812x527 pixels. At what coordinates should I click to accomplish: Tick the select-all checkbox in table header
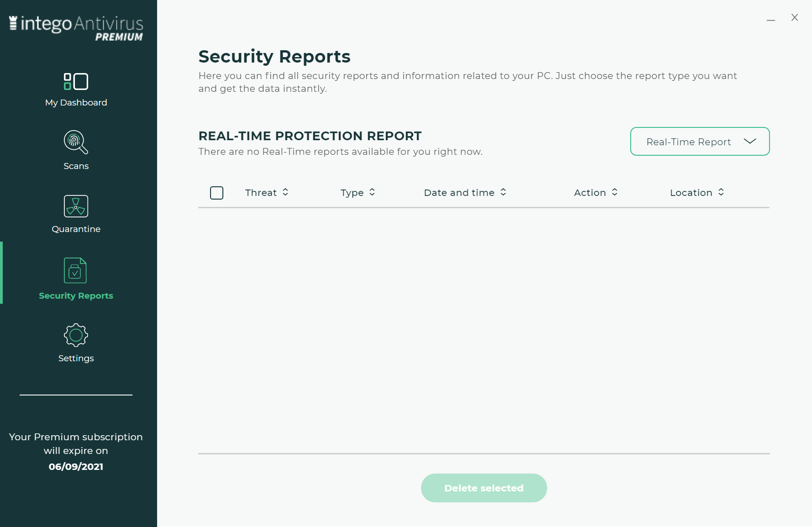point(216,193)
